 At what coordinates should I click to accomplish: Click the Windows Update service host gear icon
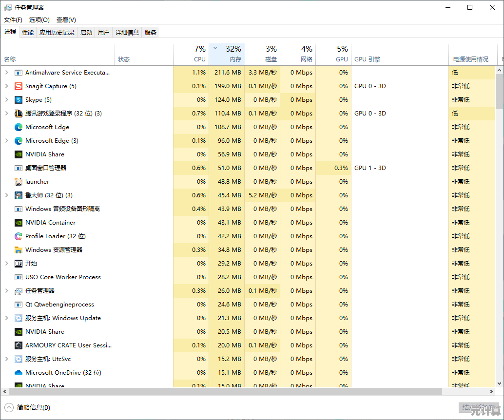point(19,318)
